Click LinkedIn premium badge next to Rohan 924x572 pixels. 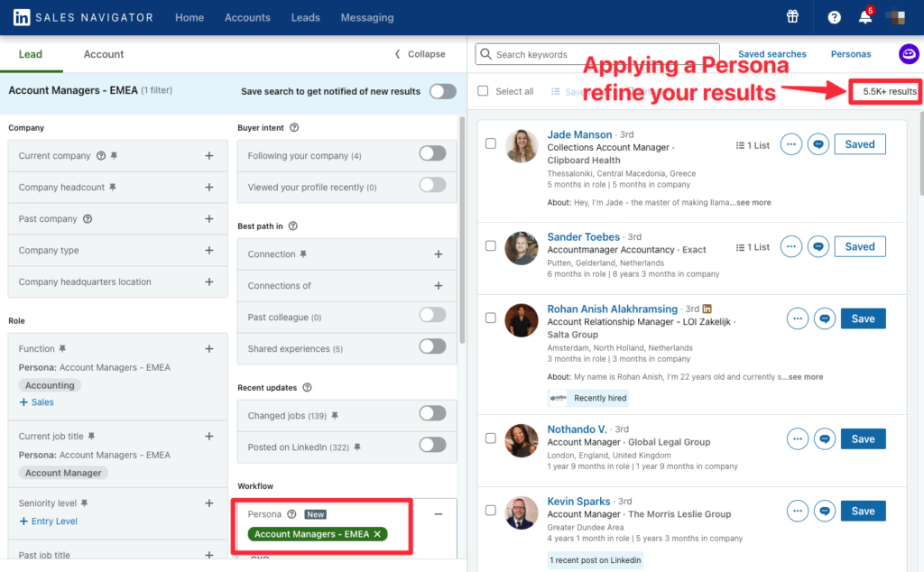pos(707,309)
